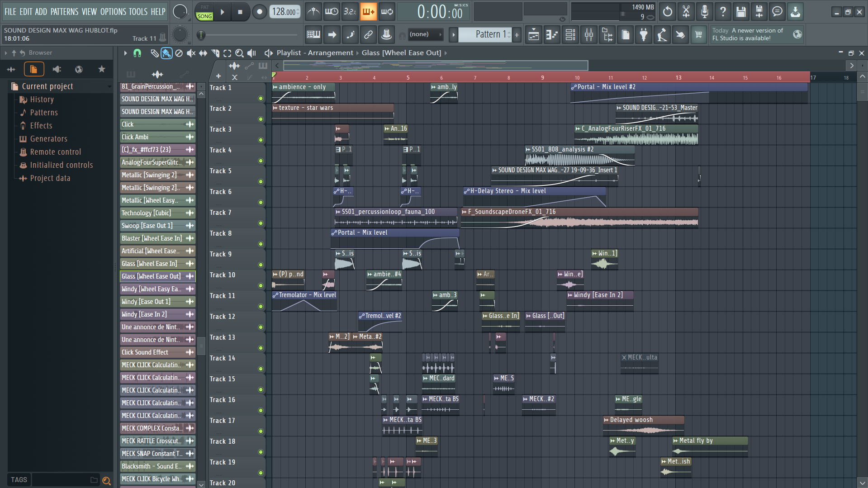Toggle the green snap magnet

[x=137, y=53]
